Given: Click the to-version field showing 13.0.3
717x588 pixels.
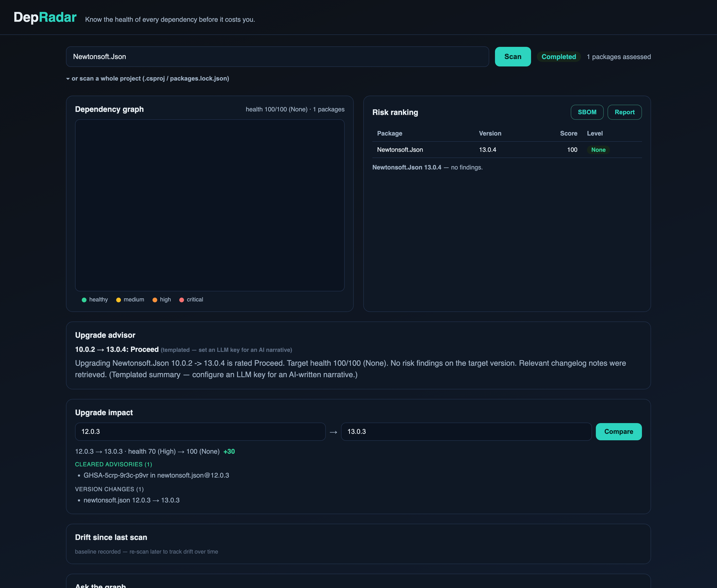Looking at the screenshot, I should coord(467,432).
